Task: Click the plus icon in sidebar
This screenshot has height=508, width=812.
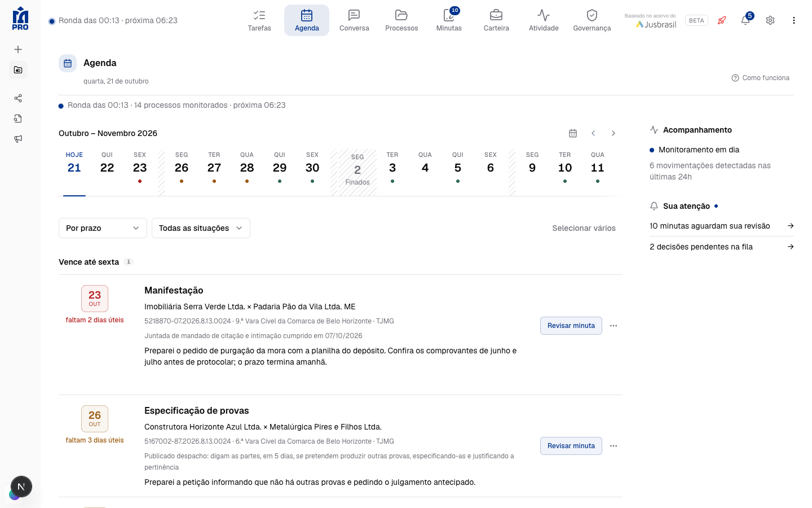Action: coord(18,50)
